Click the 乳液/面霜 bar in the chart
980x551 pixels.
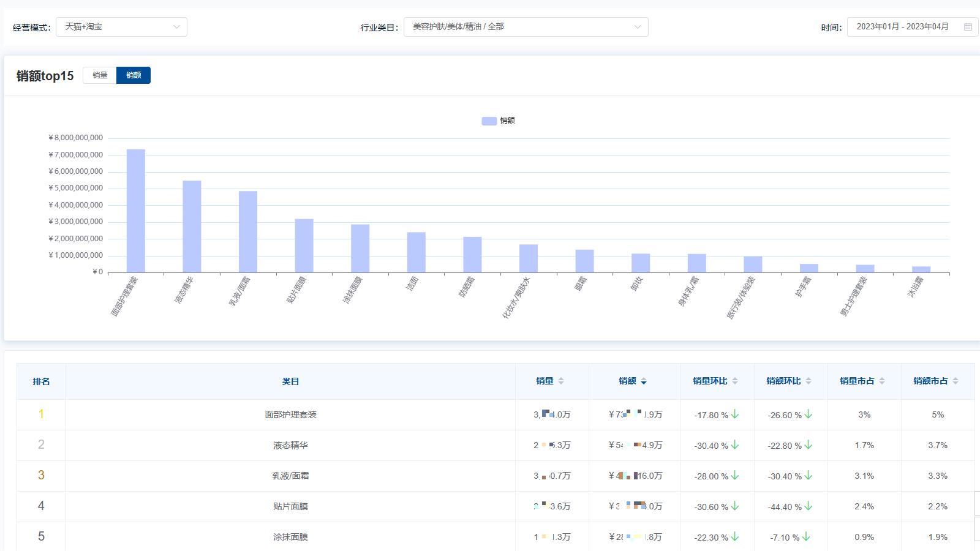tap(248, 231)
